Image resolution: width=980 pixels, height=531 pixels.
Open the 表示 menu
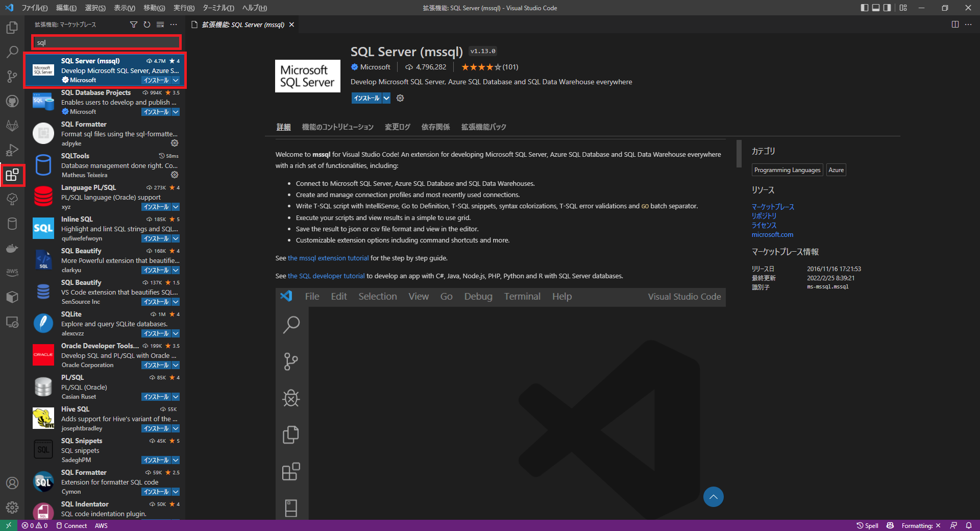point(124,8)
